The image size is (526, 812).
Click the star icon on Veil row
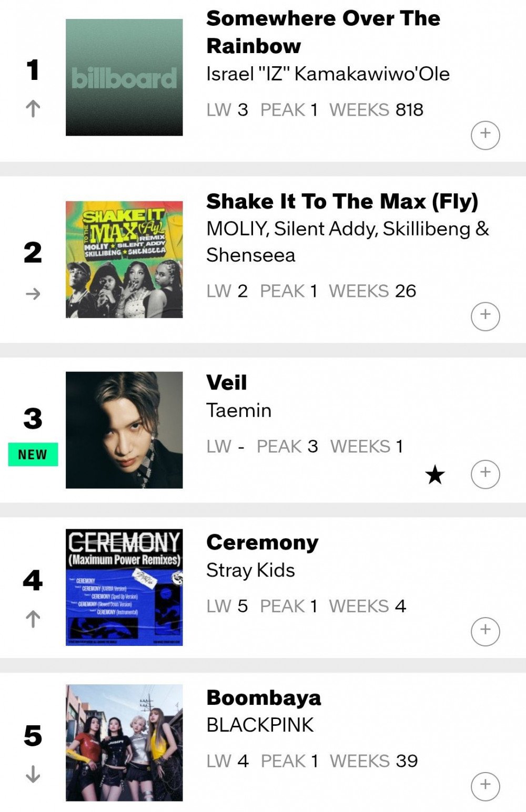point(435,475)
